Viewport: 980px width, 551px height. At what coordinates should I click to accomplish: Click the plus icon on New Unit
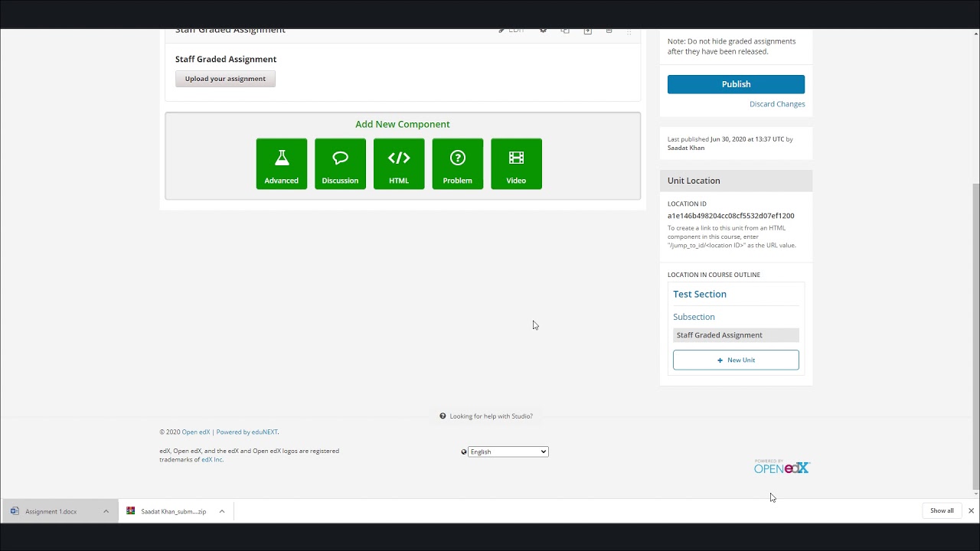tap(720, 360)
